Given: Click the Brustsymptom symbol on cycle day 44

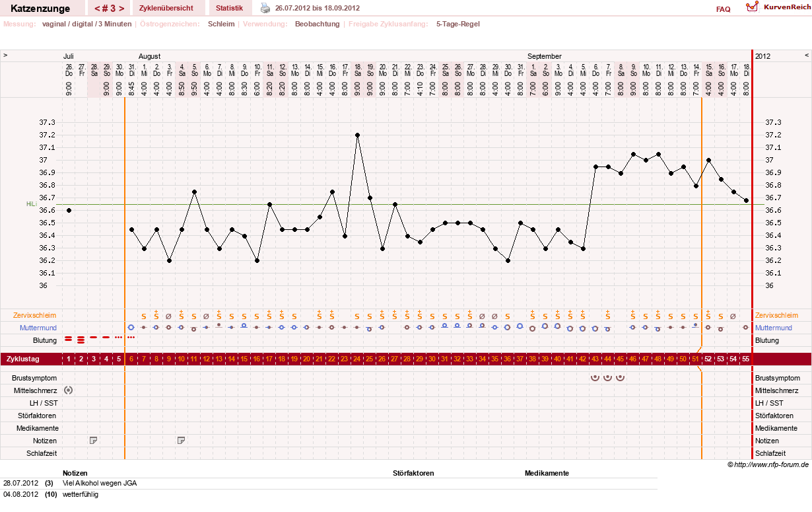Looking at the screenshot, I should [x=608, y=378].
